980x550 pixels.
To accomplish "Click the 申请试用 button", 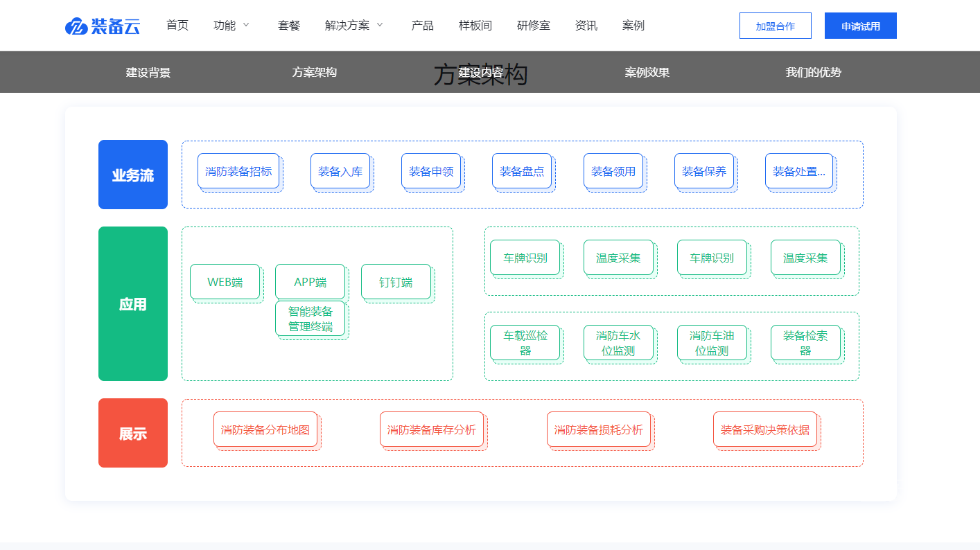I will (x=861, y=26).
